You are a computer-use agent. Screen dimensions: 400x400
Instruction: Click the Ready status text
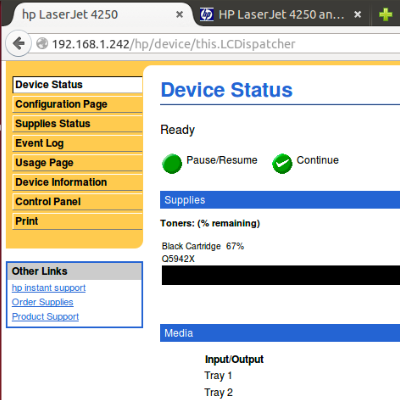coord(178,130)
